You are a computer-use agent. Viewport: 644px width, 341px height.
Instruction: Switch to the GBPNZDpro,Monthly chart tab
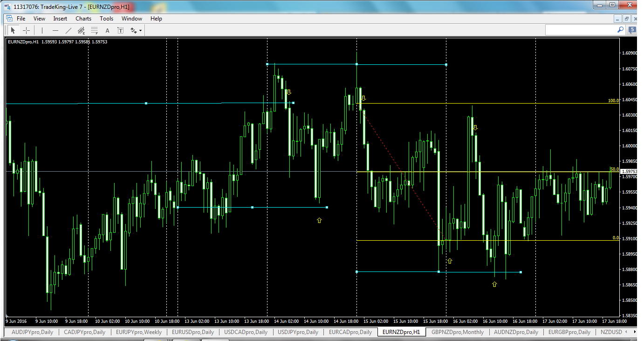tap(457, 332)
